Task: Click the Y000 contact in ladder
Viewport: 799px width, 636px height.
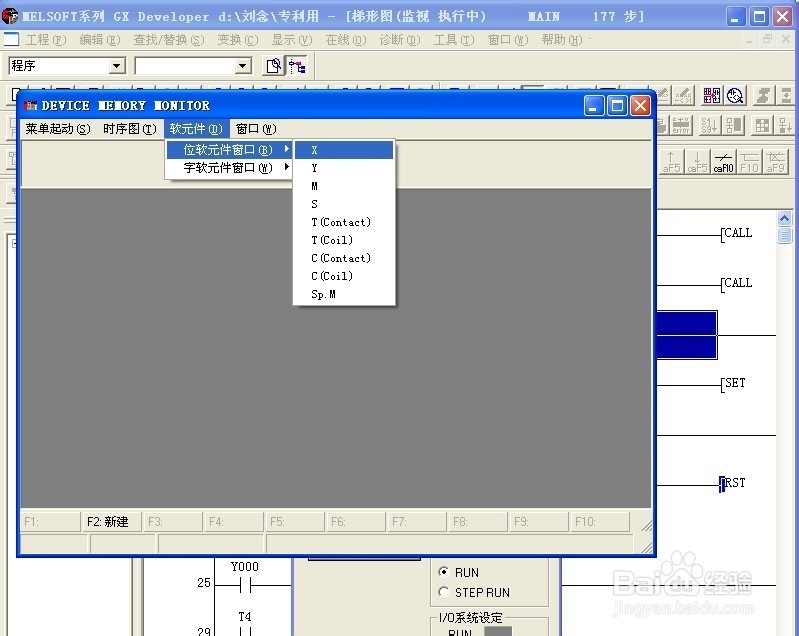Action: coord(245,585)
